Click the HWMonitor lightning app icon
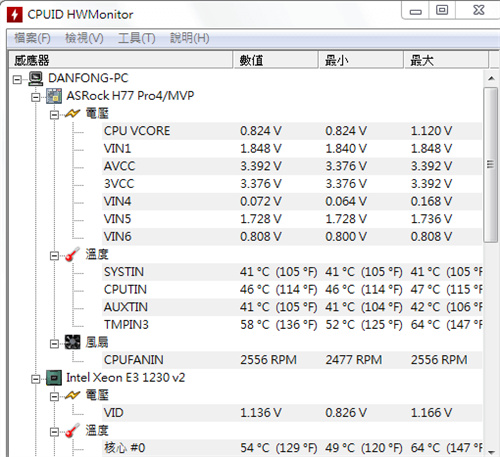 15,14
